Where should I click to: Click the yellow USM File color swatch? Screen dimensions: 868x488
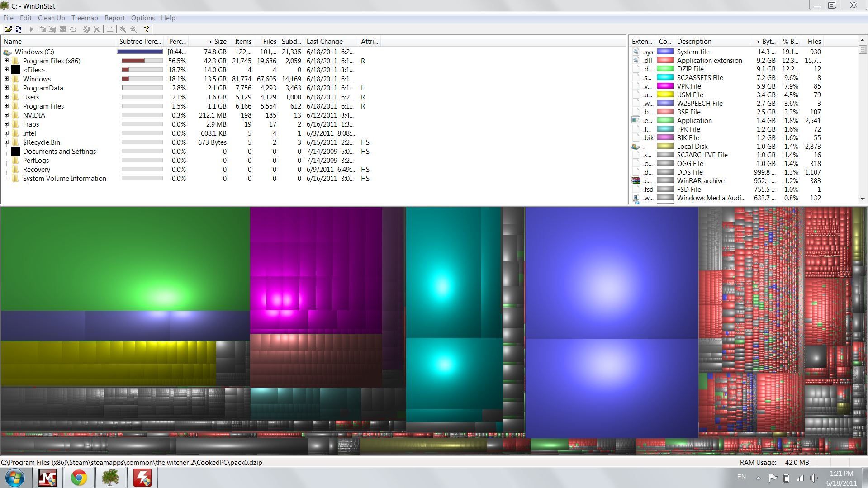[665, 95]
